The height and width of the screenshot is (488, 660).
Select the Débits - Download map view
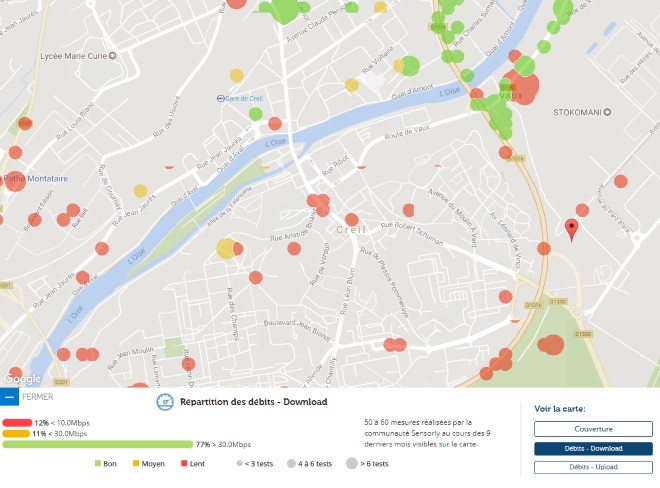[592, 448]
